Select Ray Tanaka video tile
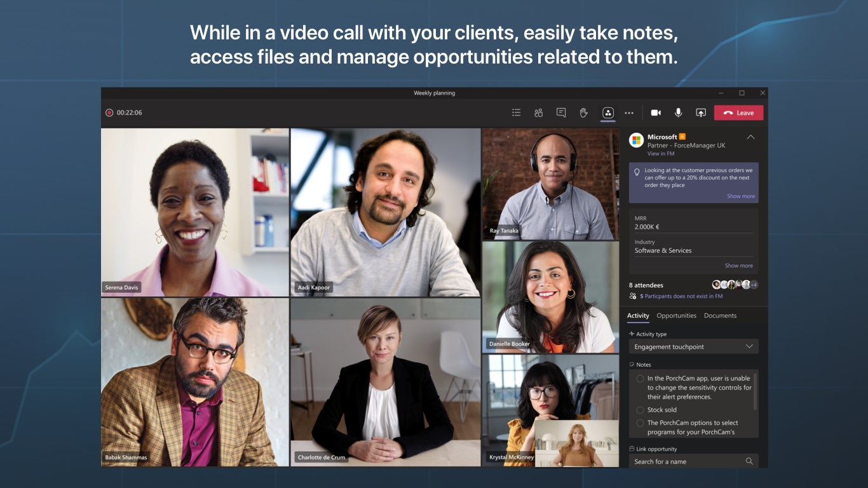 pos(550,184)
